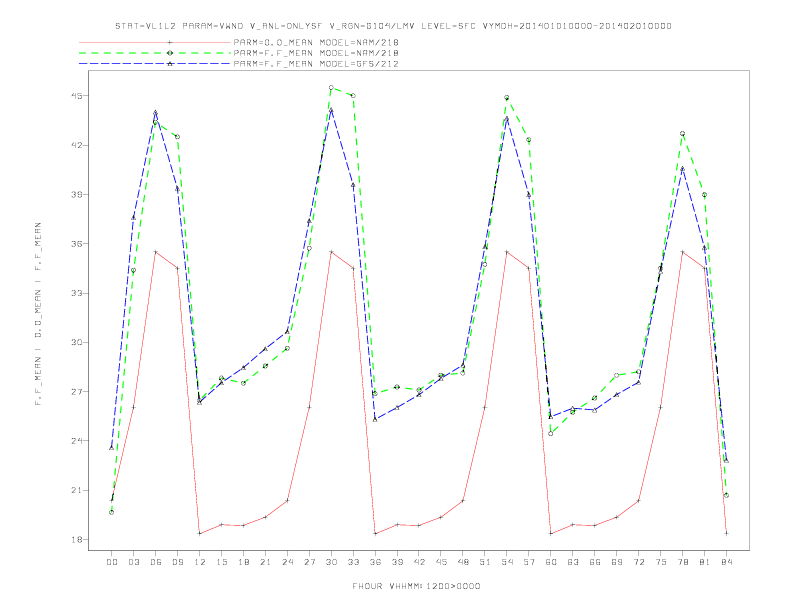Screen dimensions: 792x612
Task: Click x-axis forecast hour label 15
Action: tap(221, 562)
